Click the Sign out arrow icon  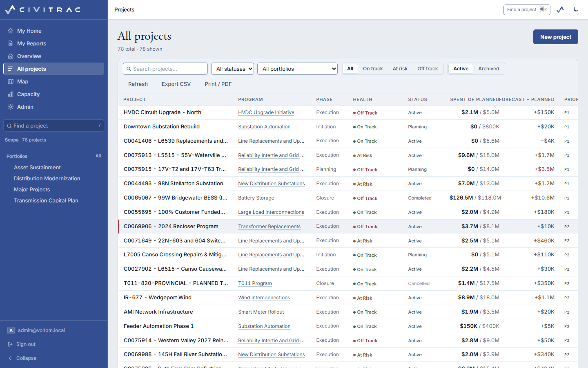click(10, 344)
